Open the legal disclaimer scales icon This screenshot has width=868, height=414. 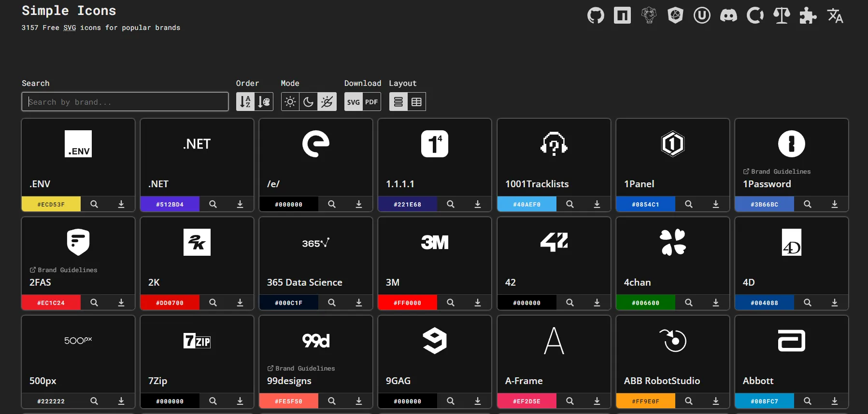(x=782, y=15)
